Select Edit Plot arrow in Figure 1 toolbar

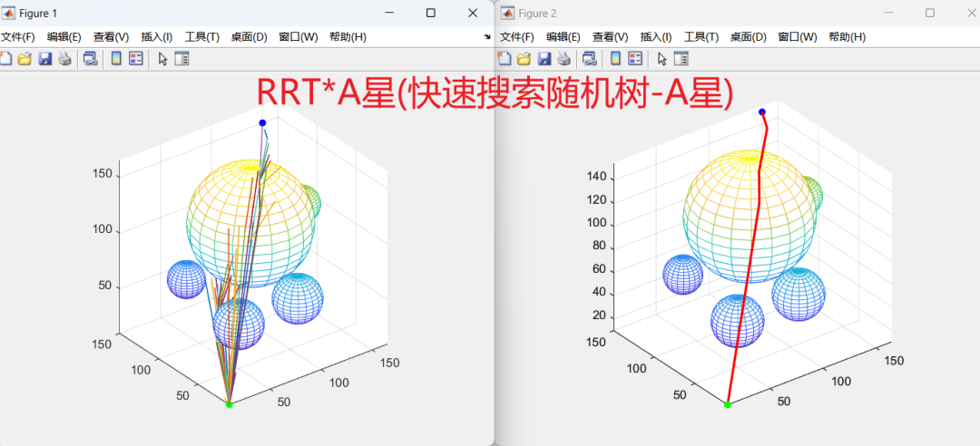point(162,59)
